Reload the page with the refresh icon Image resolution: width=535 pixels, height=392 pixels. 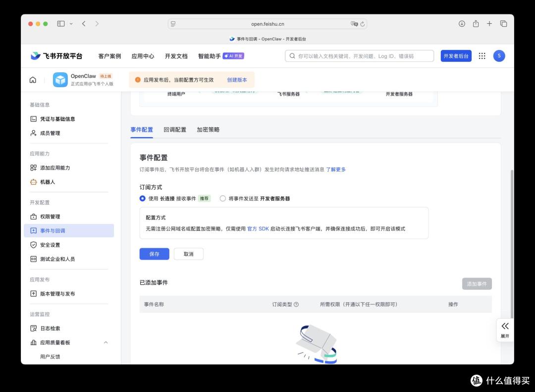pos(362,24)
